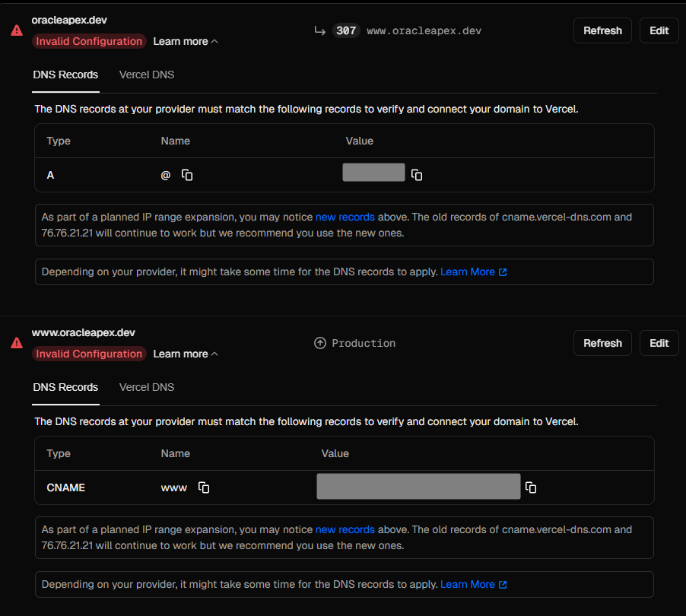Copy the A record value
Image resolution: width=686 pixels, height=616 pixels.
[417, 175]
